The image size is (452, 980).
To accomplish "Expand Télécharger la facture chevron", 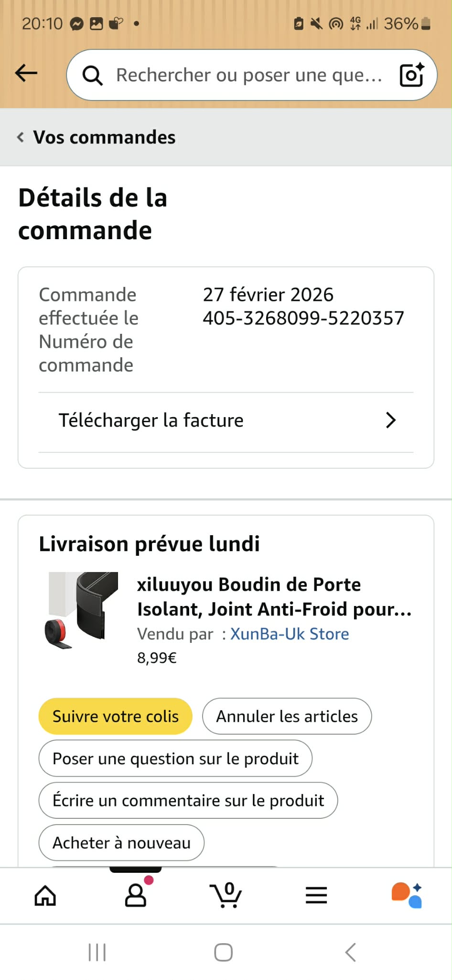I will coord(390,420).
